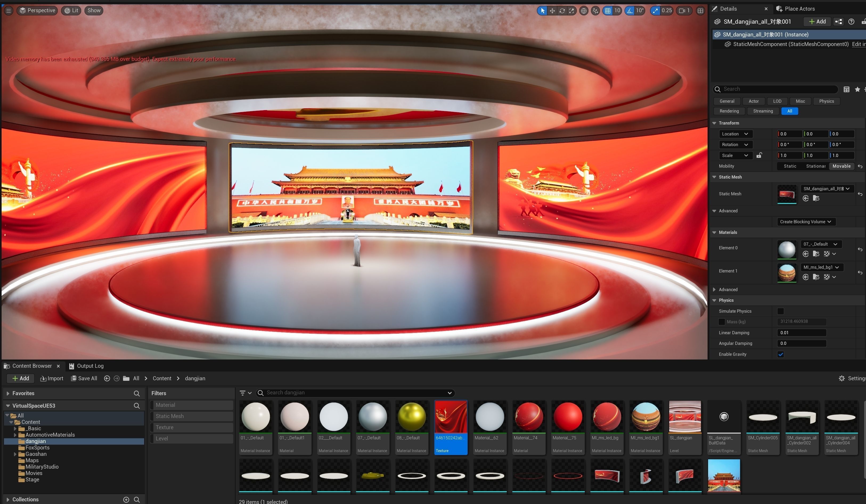The image size is (866, 504).
Task: Set Mobility to Stationary
Action: pos(815,166)
